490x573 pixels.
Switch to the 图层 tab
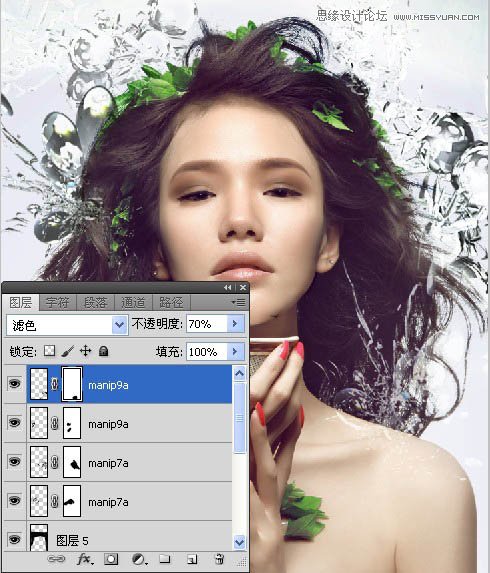tap(20, 303)
